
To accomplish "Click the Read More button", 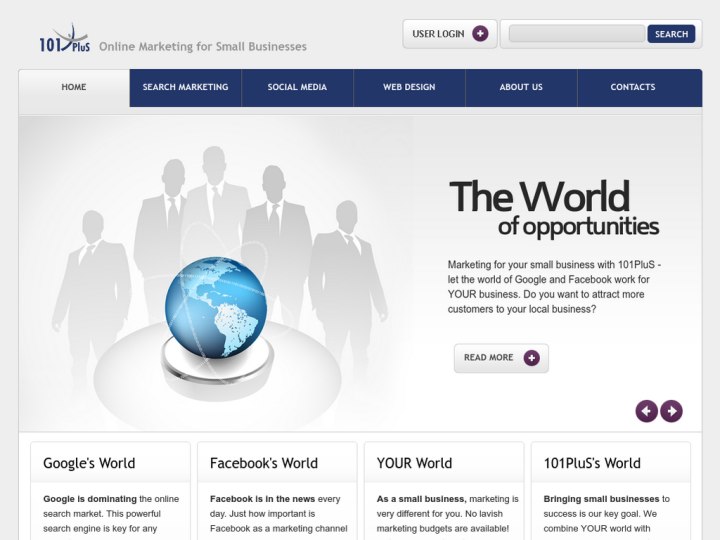I will pos(489,358).
